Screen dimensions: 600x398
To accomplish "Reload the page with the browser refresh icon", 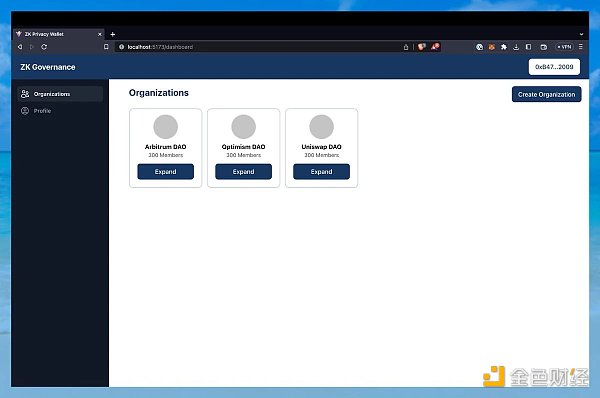I will [44, 47].
